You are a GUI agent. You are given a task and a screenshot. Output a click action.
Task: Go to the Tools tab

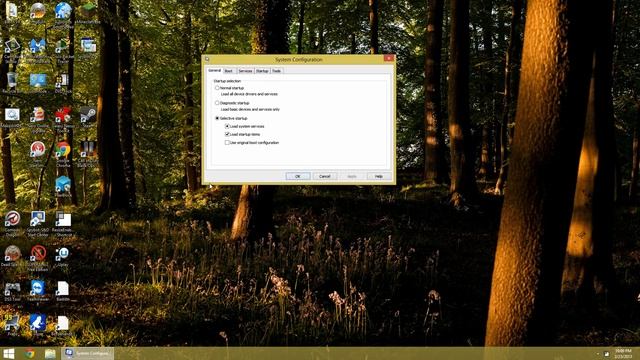(277, 71)
